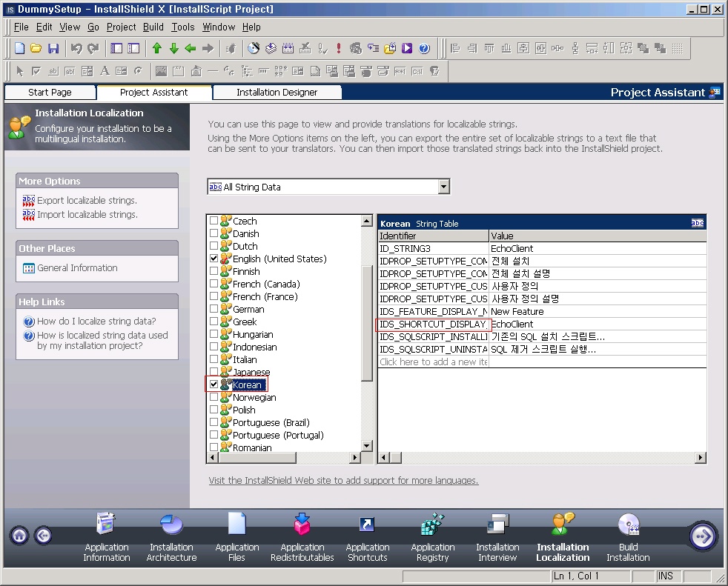This screenshot has width=728, height=586.
Task: Click the purple play Debug icon
Action: click(407, 48)
